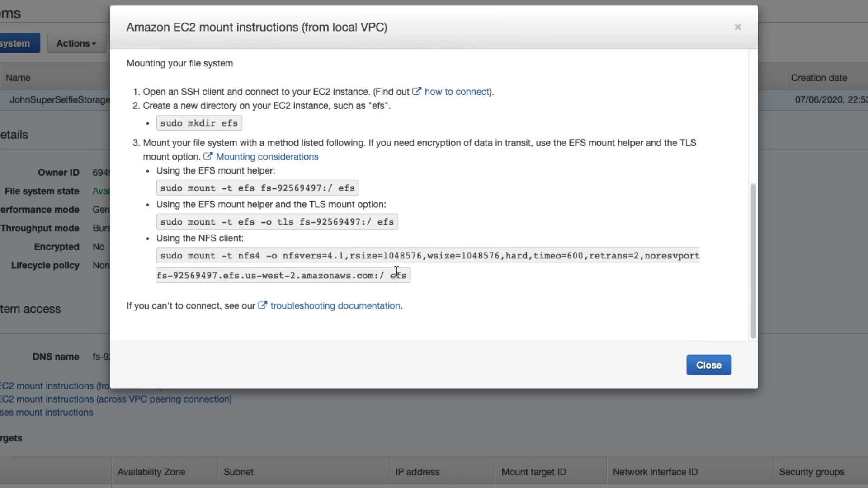Screen dimensions: 868x488
Task: Open the troubleshooting documentation link
Action: [x=335, y=306]
